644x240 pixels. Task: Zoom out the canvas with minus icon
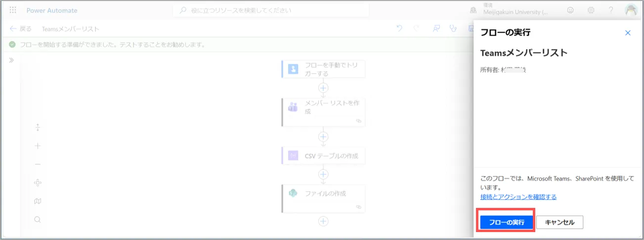(x=38, y=164)
